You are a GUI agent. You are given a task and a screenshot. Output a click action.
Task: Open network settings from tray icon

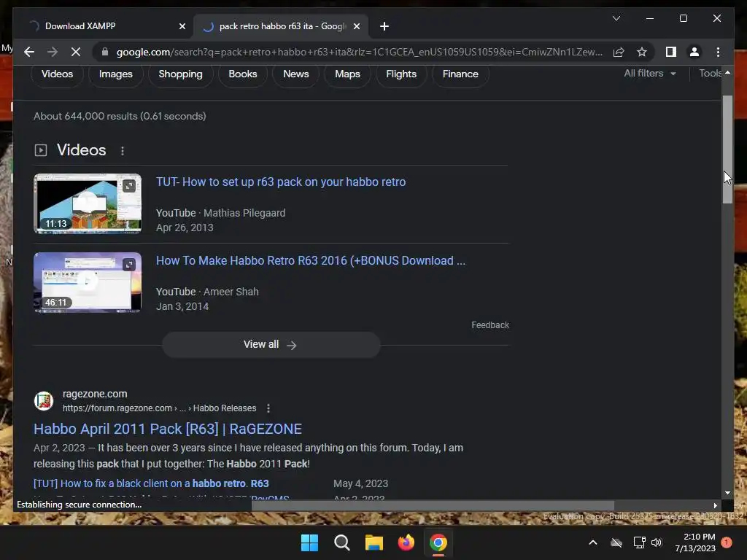pos(639,542)
